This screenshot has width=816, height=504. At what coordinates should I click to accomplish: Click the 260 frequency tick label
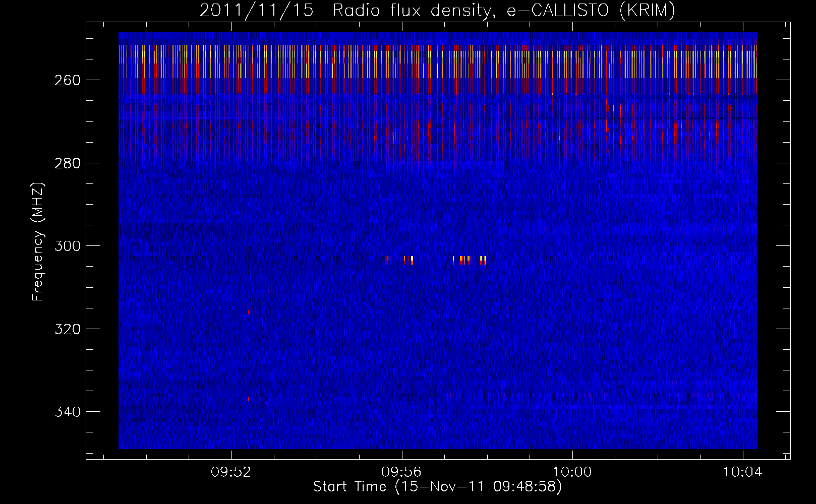[68, 81]
